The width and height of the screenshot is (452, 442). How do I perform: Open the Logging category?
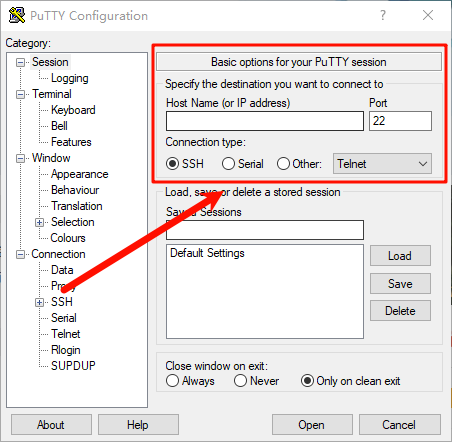(x=70, y=78)
